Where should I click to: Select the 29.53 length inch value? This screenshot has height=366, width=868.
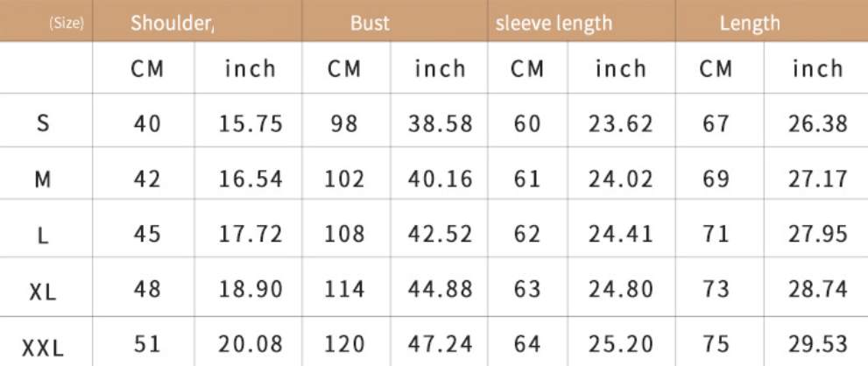click(x=817, y=344)
